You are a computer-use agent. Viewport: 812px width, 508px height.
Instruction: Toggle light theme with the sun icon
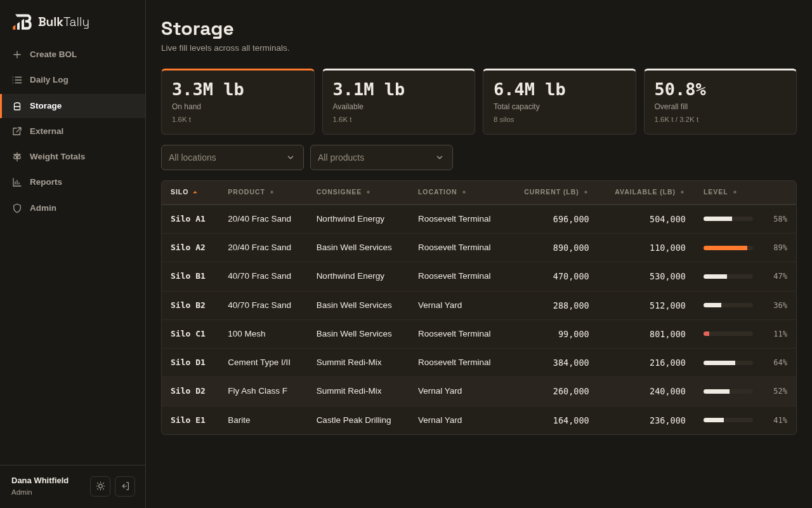coord(100,486)
